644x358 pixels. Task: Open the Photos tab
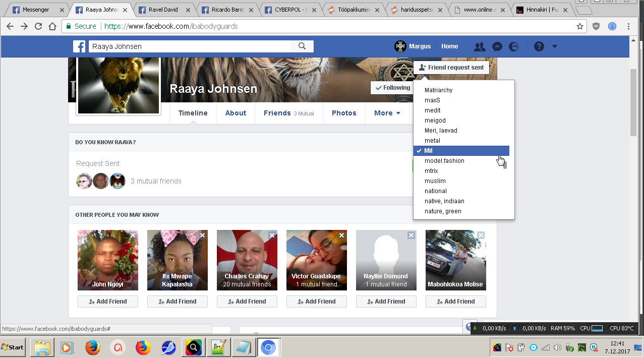pos(344,113)
